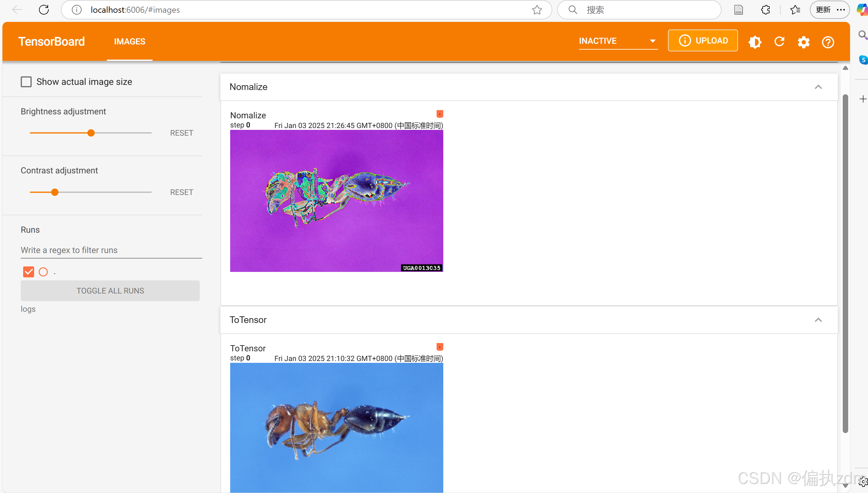Image resolution: width=868 pixels, height=493 pixels.
Task: Toggle TensorBoard dark mode theme icon
Action: [755, 42]
